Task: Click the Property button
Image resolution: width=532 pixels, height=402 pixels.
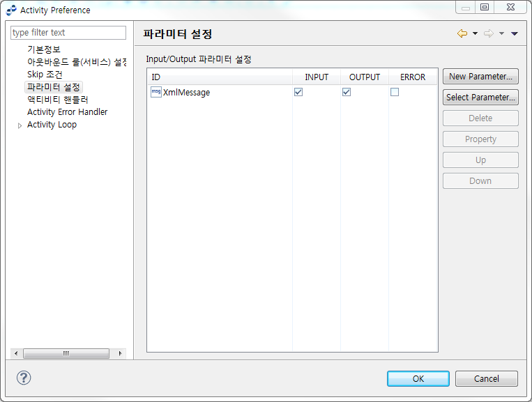Action: click(x=480, y=139)
